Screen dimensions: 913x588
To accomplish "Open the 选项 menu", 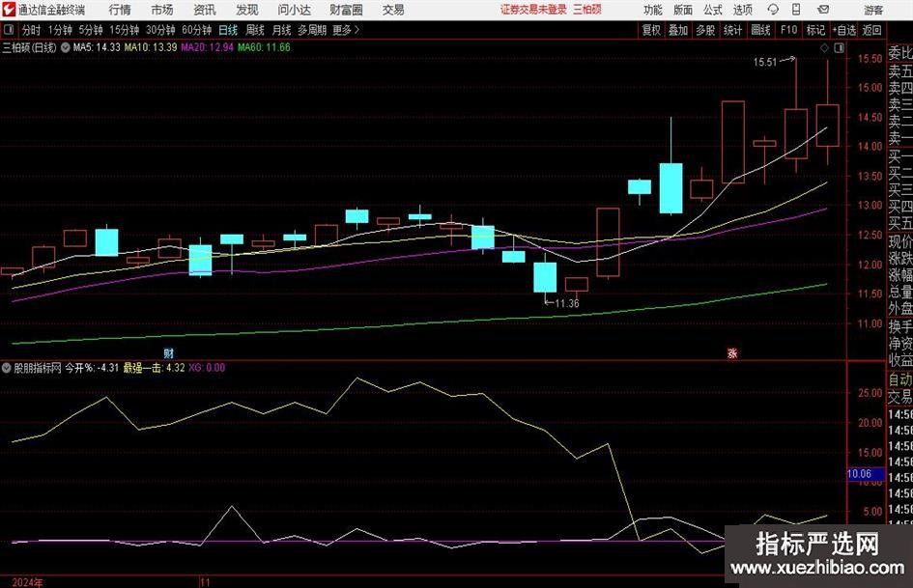I will 742,10.
